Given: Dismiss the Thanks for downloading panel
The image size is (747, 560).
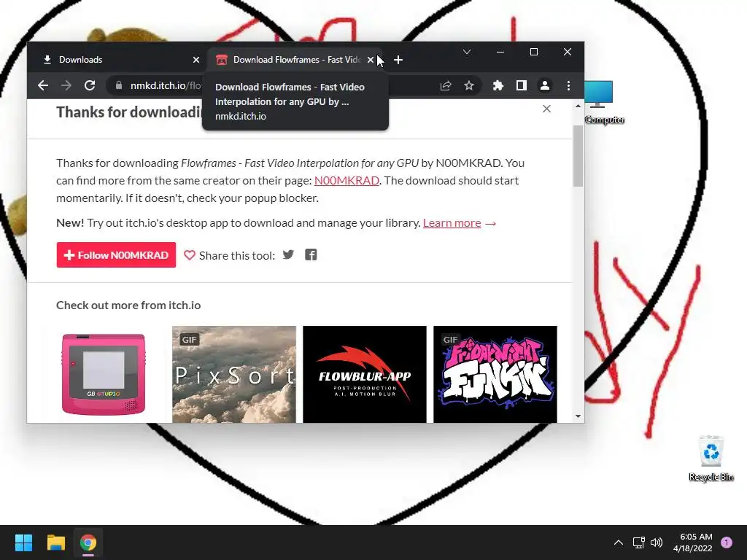Looking at the screenshot, I should click(546, 109).
